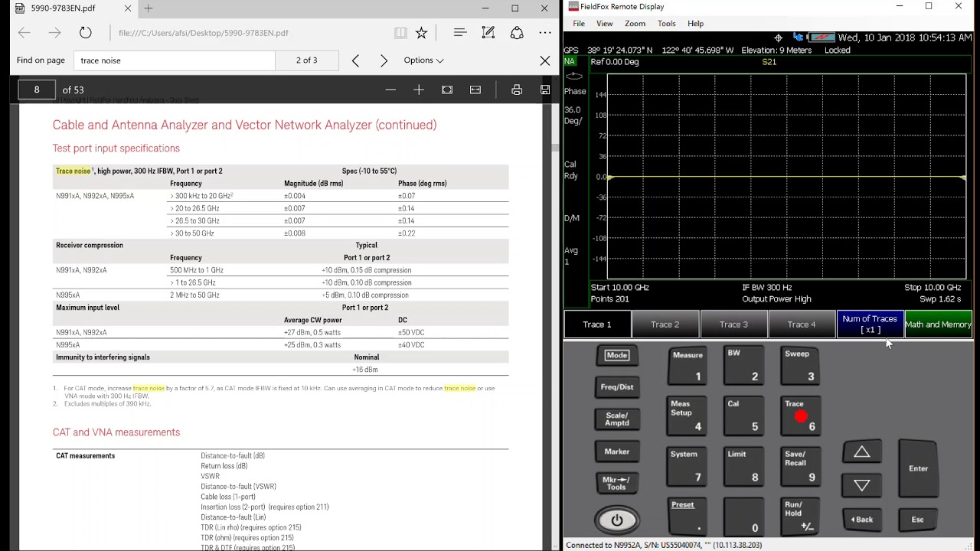Image resolution: width=980 pixels, height=551 pixels.
Task: Zoom in the PDF with plus icon
Action: (419, 90)
